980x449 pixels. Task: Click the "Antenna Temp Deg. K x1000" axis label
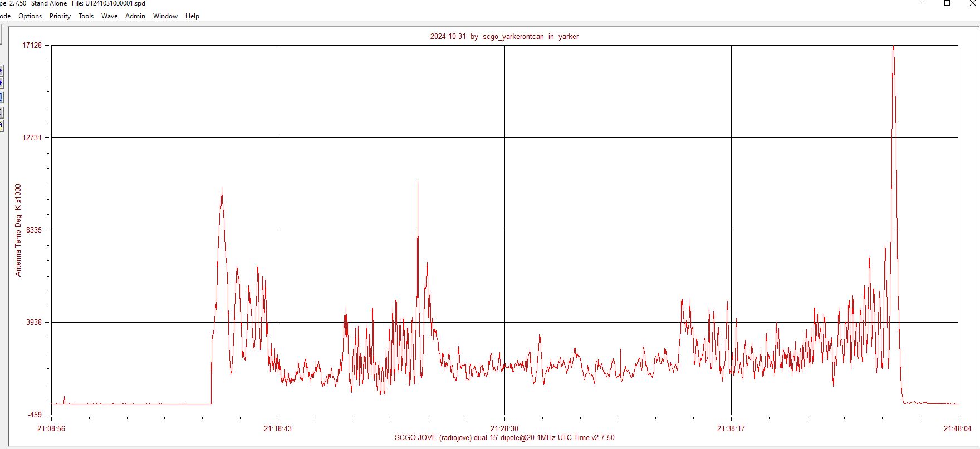tap(18, 230)
